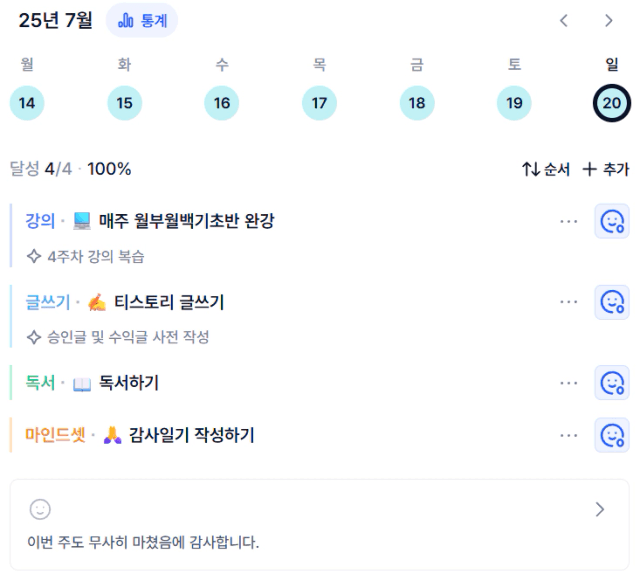Click the 순서 reorder button
This screenshot has width=640, height=574.
coord(546,169)
